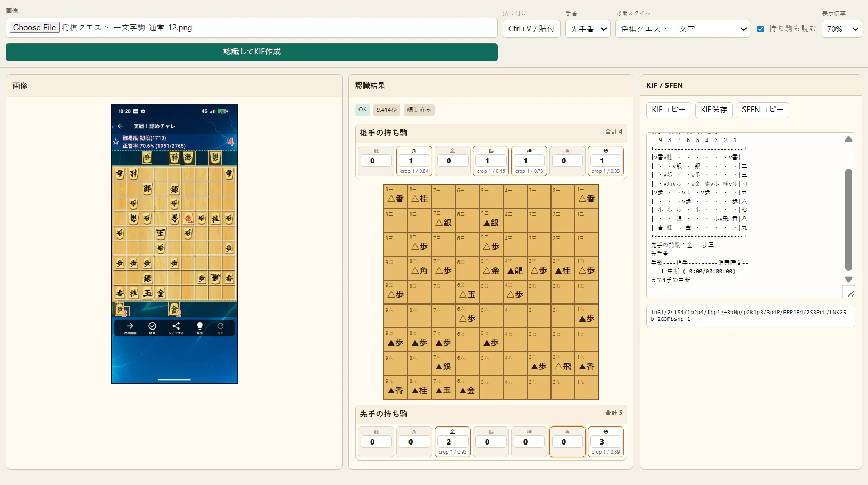Click the 後手 桂 count field
The width and height of the screenshot is (868, 485).
point(529,161)
